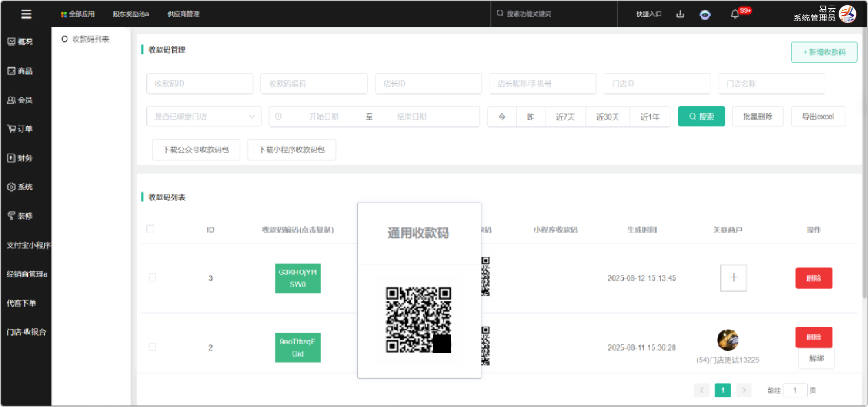
Task: Click the merchant avatar for 门店测试13225
Action: (728, 340)
